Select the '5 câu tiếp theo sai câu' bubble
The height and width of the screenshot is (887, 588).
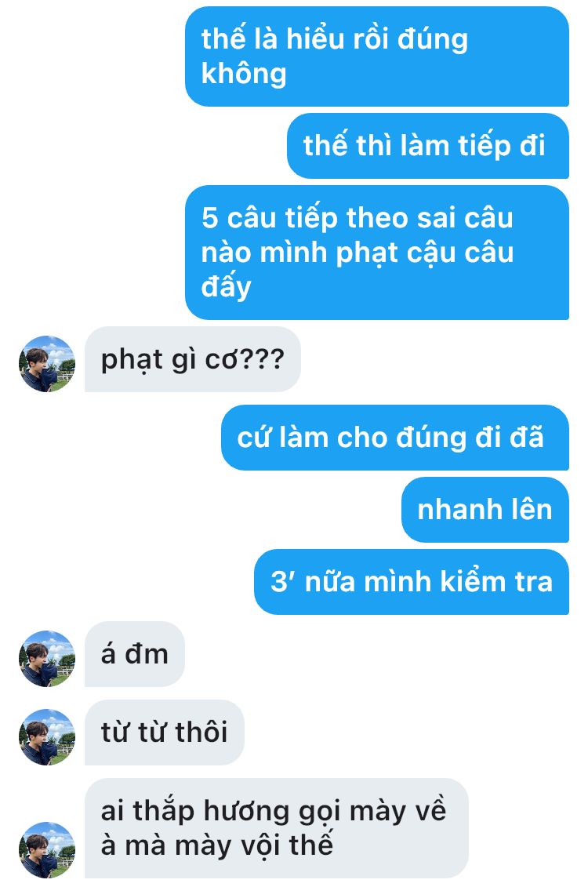tap(377, 253)
